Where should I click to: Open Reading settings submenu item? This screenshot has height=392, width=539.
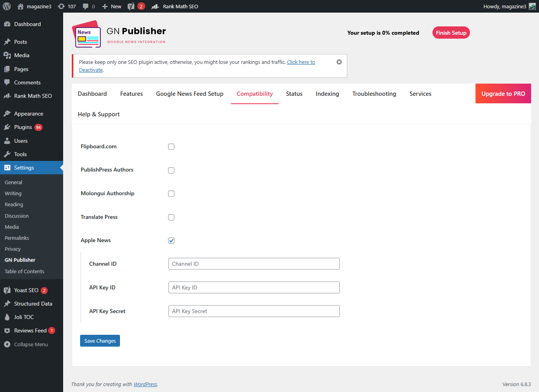tap(14, 204)
